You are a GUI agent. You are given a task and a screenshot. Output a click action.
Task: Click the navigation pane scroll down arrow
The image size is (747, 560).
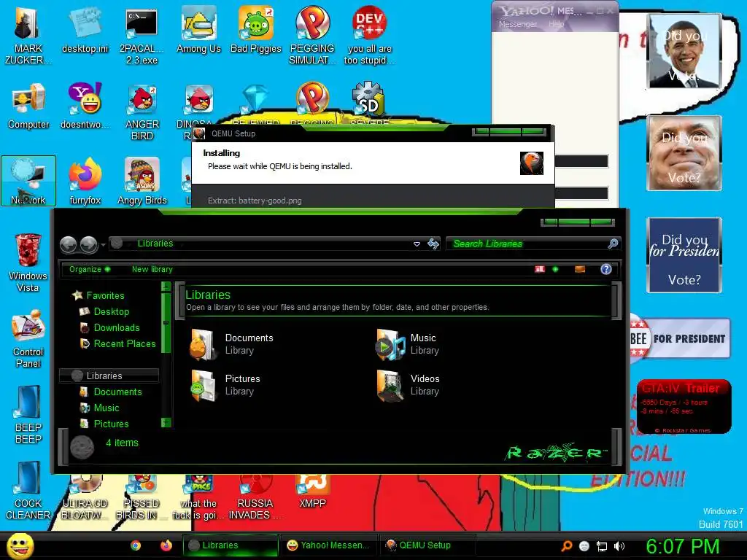(x=166, y=422)
